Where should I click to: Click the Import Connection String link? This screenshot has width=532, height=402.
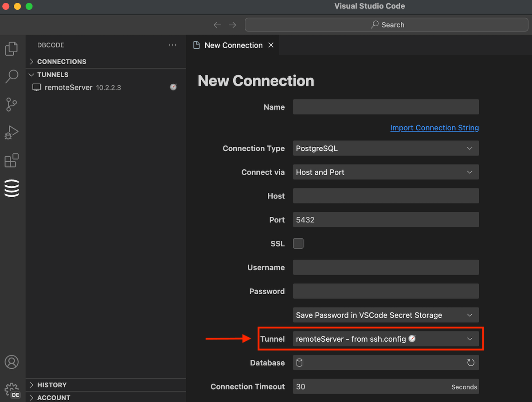click(x=434, y=128)
